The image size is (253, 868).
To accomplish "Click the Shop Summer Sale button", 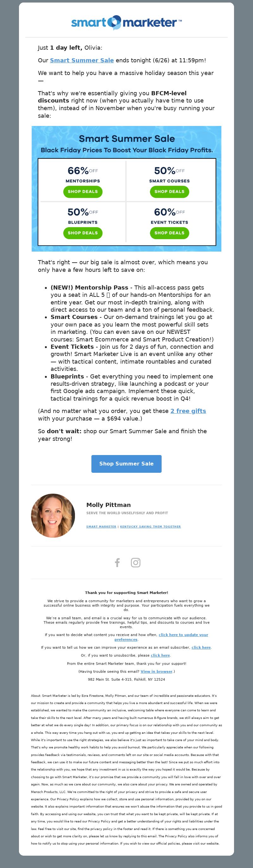I will click(126, 464).
